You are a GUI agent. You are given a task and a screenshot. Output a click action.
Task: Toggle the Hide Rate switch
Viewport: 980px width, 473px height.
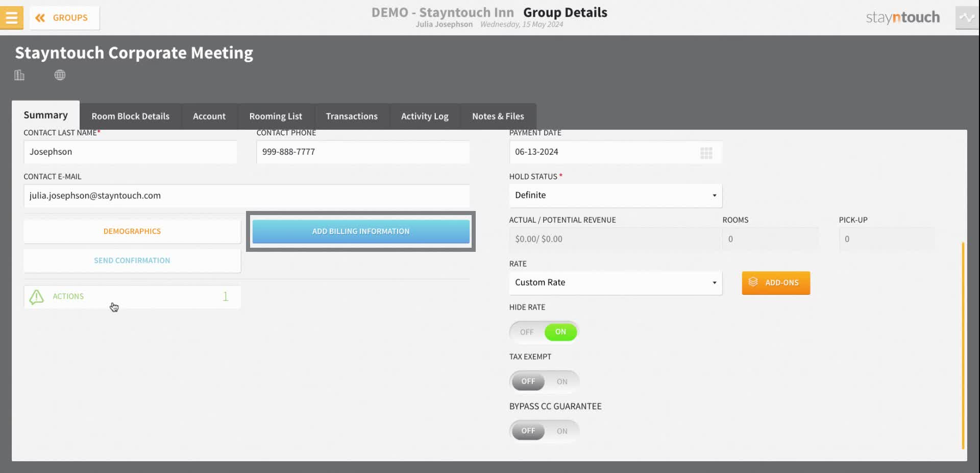click(x=544, y=332)
